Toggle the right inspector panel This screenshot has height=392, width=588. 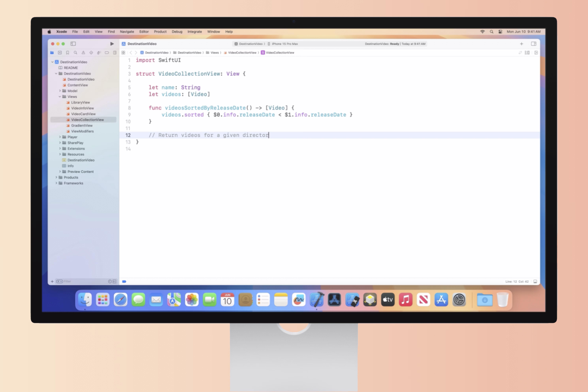pyautogui.click(x=533, y=44)
